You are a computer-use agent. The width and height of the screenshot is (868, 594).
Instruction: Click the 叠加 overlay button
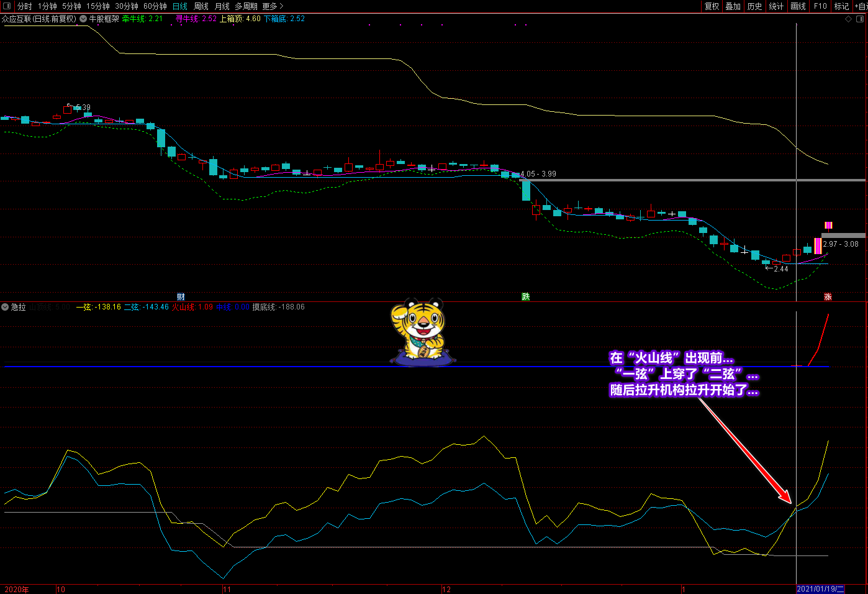click(733, 6)
